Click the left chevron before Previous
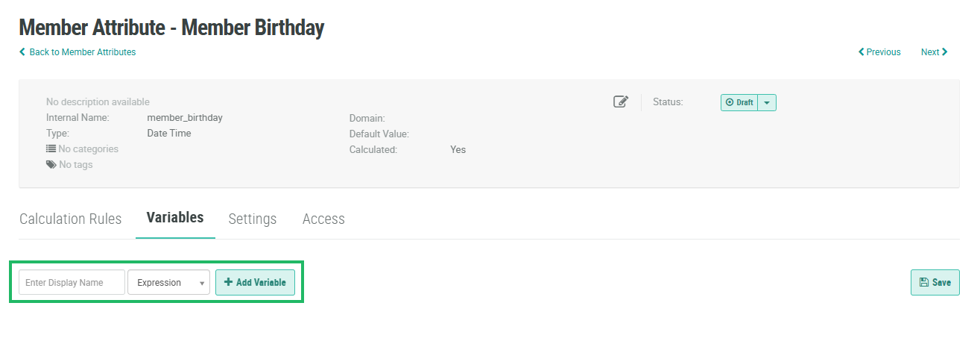Screen dimensions: 980x347 pos(862,52)
